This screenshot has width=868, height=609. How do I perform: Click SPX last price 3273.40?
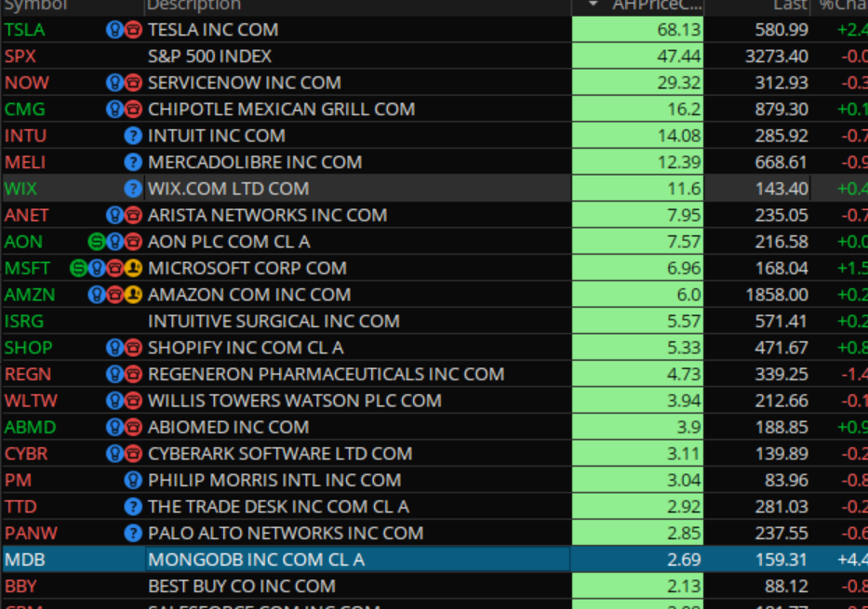(x=776, y=57)
